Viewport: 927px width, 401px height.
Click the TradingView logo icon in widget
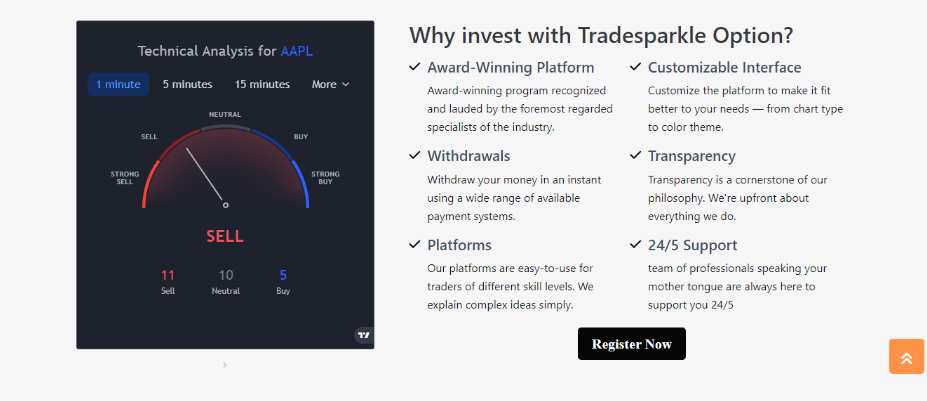click(x=363, y=335)
